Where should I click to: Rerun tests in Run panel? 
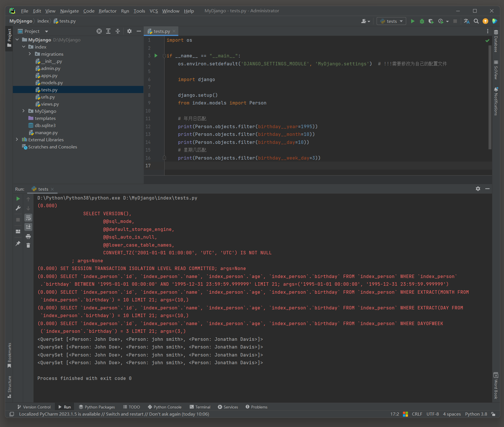click(18, 199)
